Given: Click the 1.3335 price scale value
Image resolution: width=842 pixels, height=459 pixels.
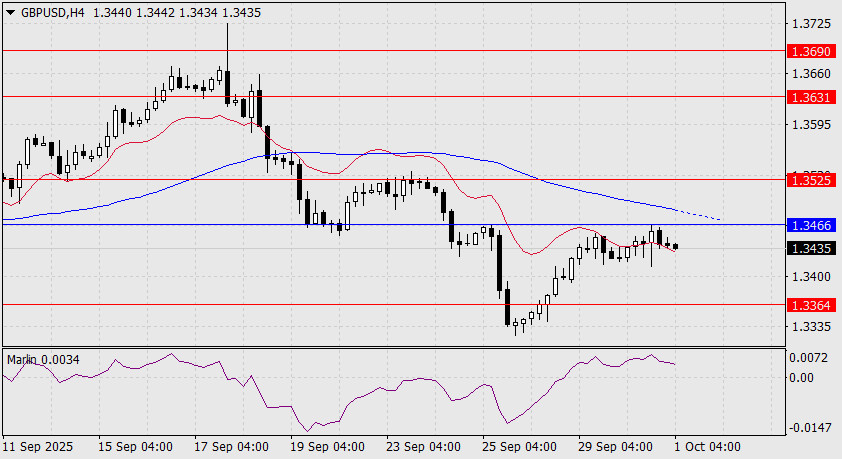Looking at the screenshot, I should 811,326.
